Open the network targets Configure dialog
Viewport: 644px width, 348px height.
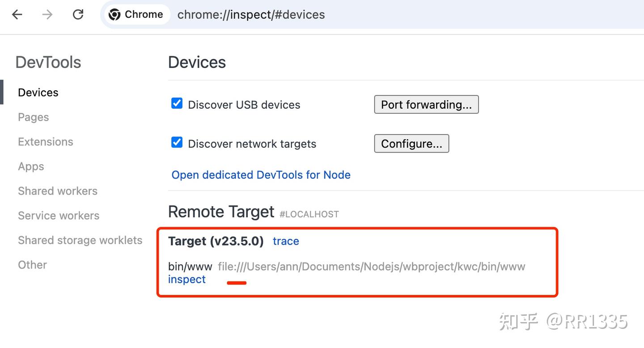pos(411,144)
